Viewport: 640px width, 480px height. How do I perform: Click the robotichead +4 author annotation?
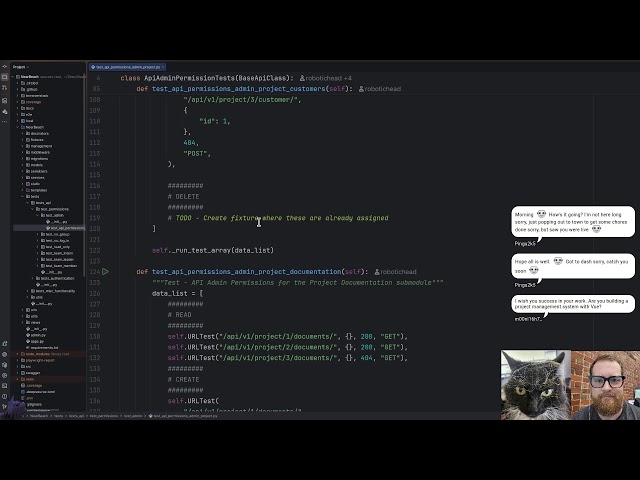point(326,78)
